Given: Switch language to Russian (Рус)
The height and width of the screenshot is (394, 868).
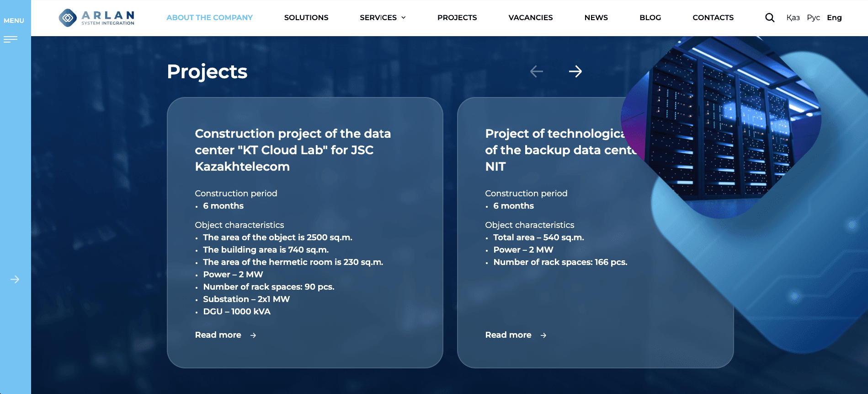Looking at the screenshot, I should [x=813, y=17].
